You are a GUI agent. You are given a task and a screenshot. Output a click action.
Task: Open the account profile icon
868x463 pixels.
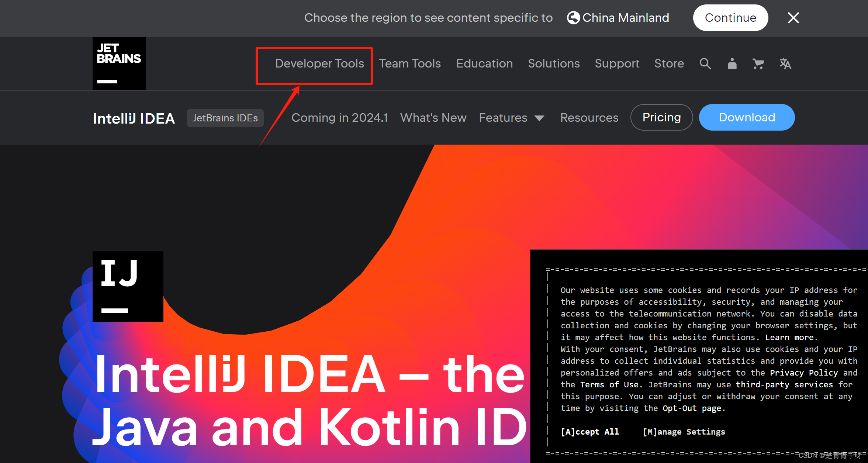[732, 63]
